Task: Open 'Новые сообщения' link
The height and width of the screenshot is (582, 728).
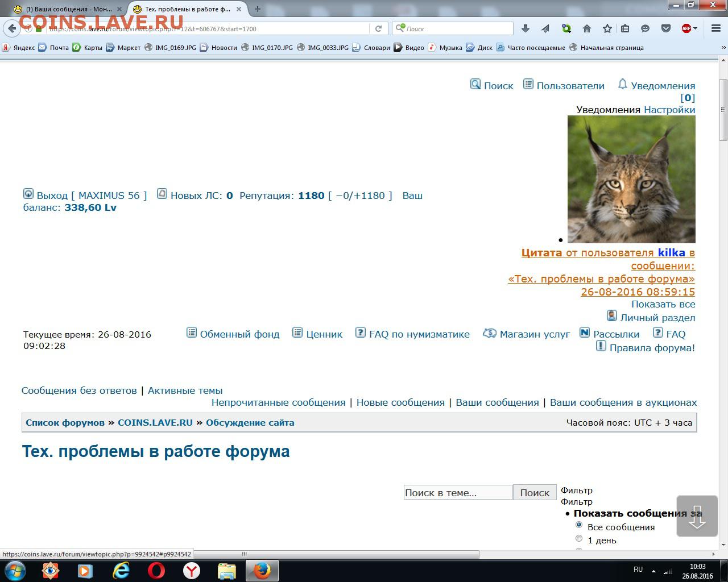Action: click(400, 402)
